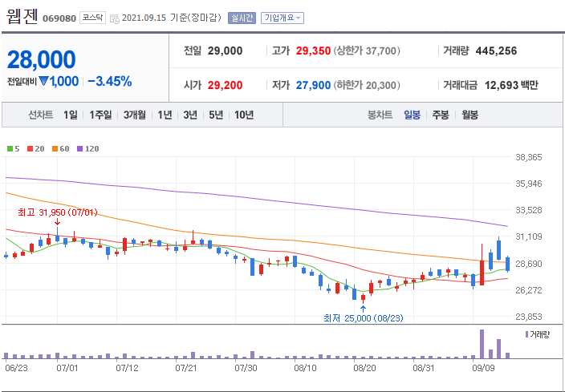565x392 pixels.
Task: Click the purple 120-day moving average swatch
Action: pos(80,148)
